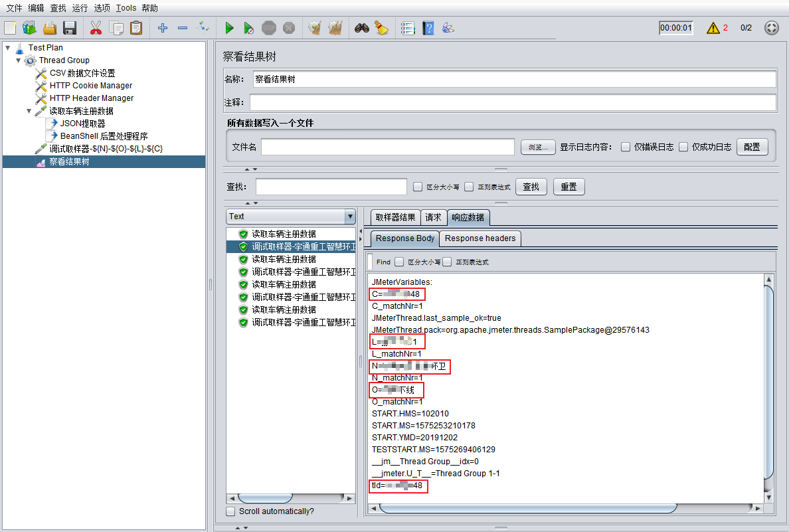Select BeanShell 后置处理程序 tree item

click(x=104, y=136)
